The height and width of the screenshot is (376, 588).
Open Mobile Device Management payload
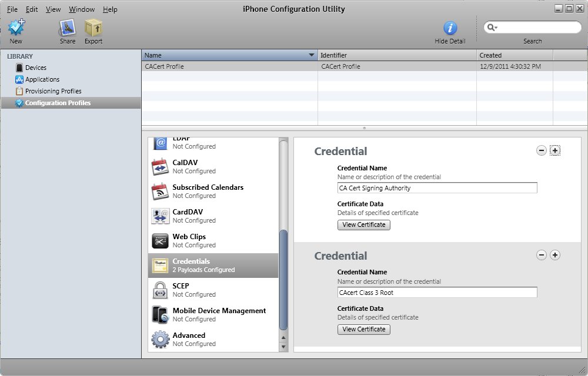click(x=219, y=311)
